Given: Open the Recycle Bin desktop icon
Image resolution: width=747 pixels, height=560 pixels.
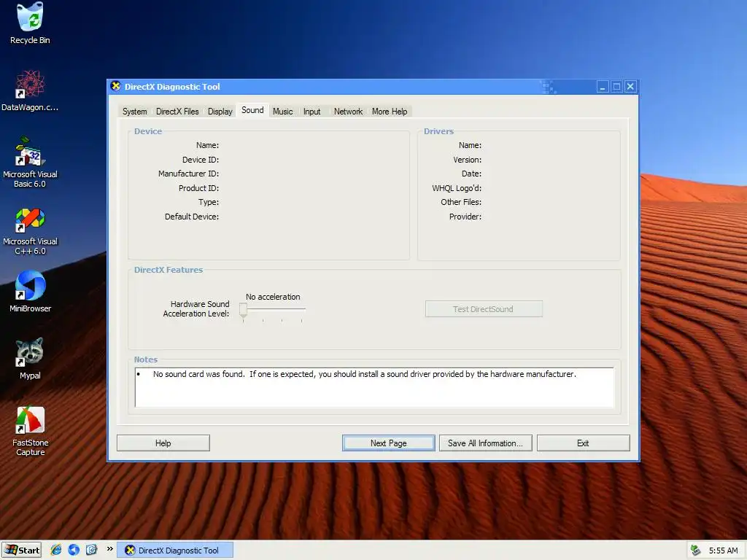Looking at the screenshot, I should pyautogui.click(x=30, y=24).
